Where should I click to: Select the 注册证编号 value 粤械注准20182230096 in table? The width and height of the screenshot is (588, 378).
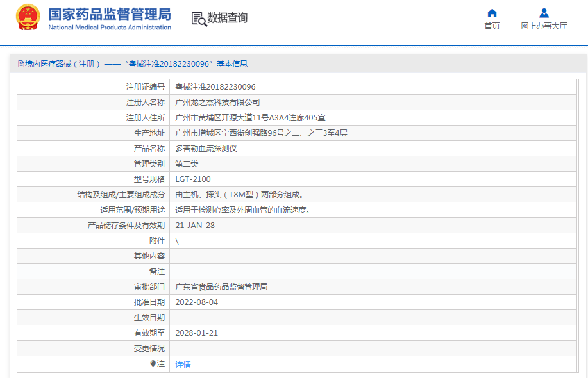point(215,87)
